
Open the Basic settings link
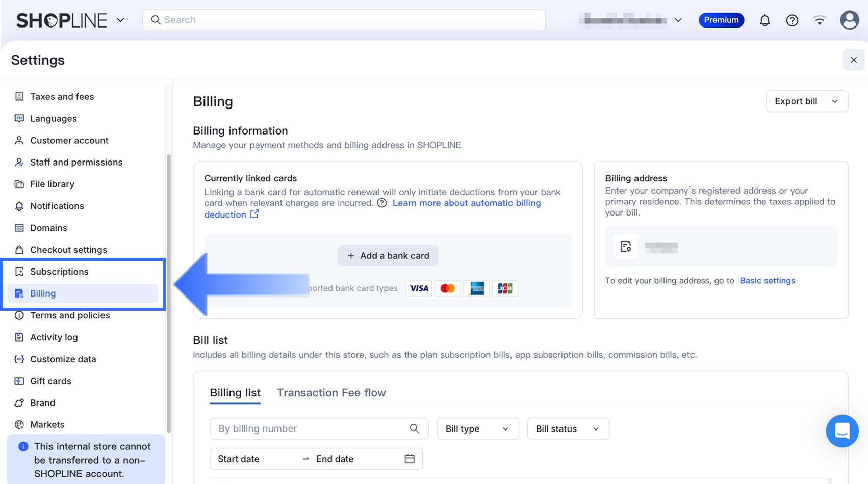[767, 281]
